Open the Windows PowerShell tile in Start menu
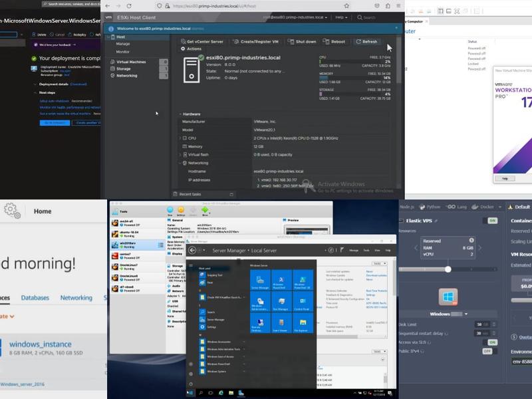Viewport: 532px width, 399px height. 281,280
